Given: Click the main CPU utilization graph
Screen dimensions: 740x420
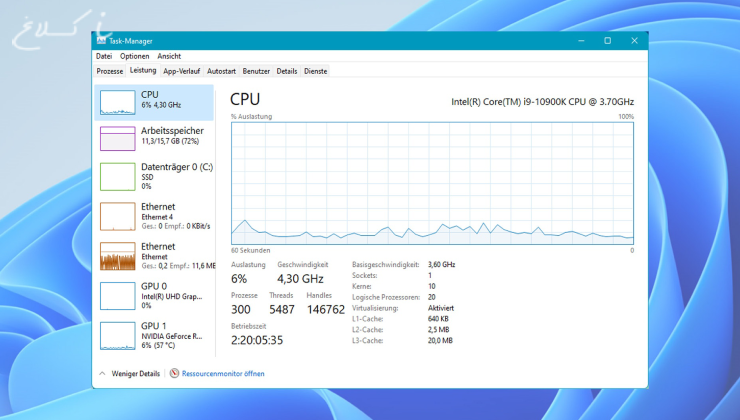Looking at the screenshot, I should point(432,183).
